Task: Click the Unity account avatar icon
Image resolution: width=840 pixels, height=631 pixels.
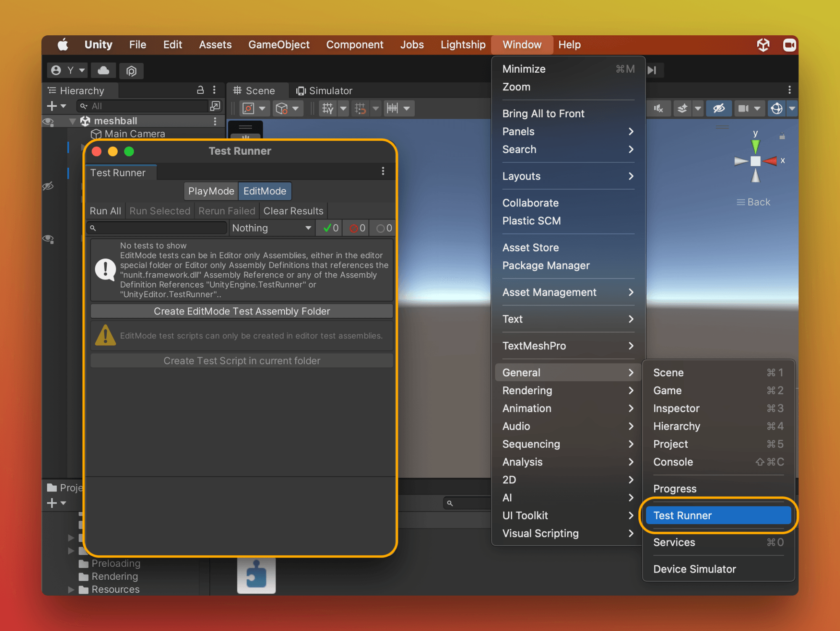Action: pos(56,70)
